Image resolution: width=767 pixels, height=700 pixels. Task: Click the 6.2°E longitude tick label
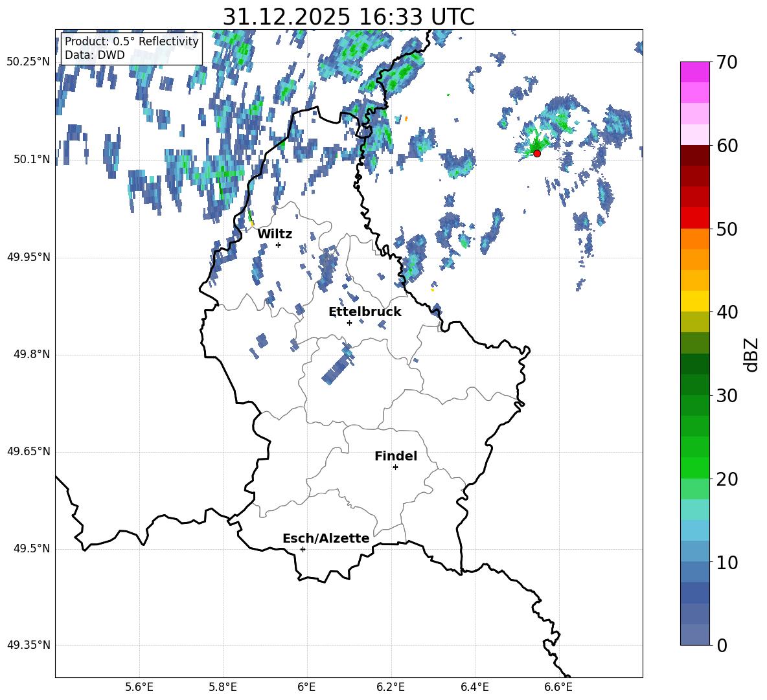click(391, 688)
